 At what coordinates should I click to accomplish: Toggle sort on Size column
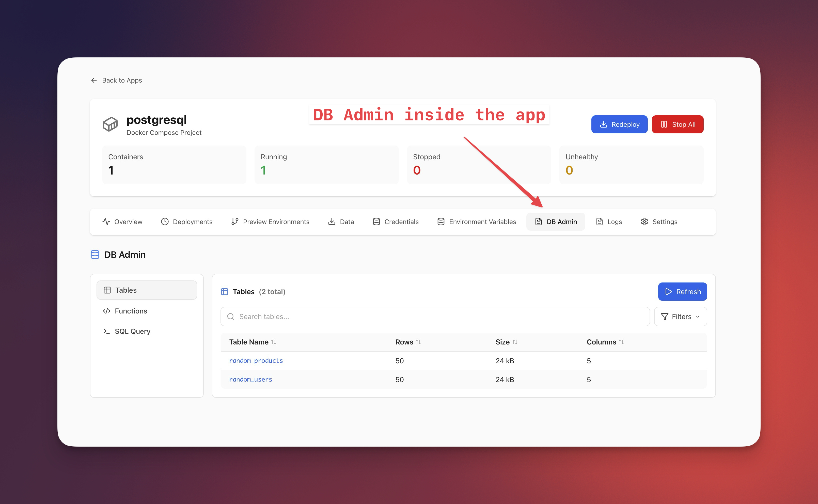point(515,342)
